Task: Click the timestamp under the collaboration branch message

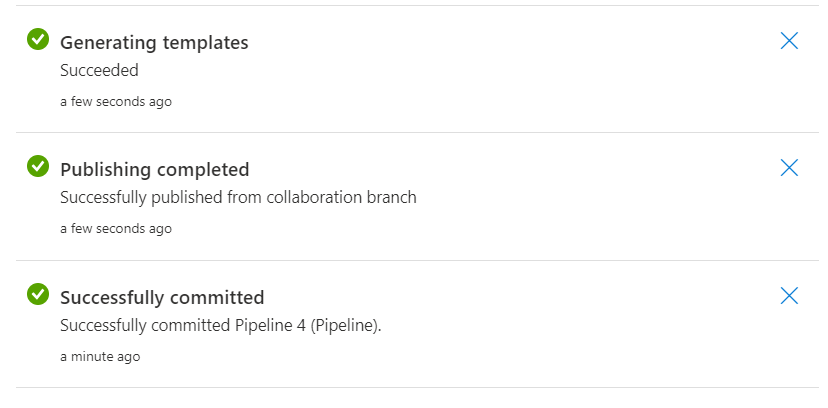Action: coord(116,229)
